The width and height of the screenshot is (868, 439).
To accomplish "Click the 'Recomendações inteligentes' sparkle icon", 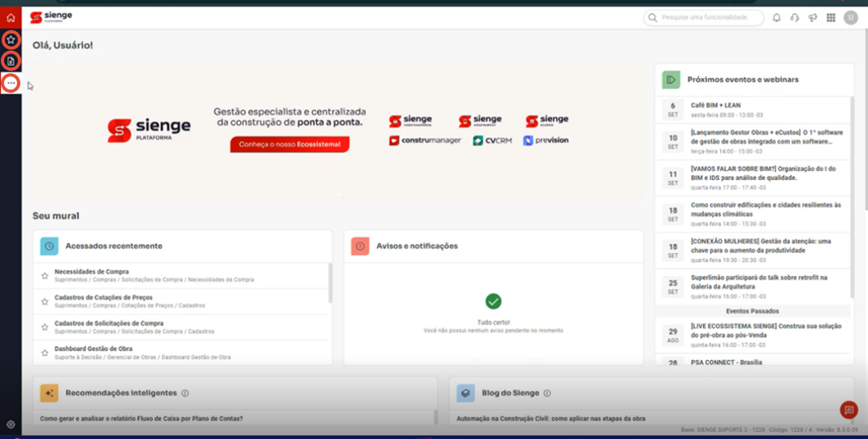I will point(49,393).
